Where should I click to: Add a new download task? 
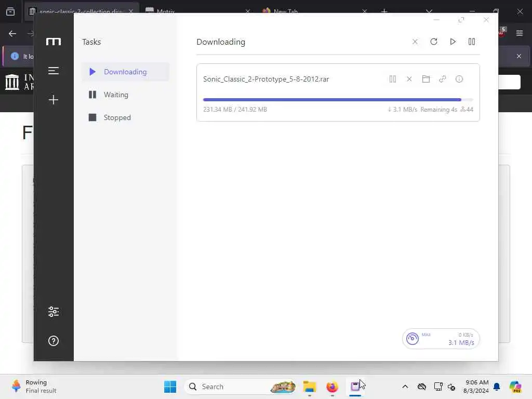(x=54, y=100)
